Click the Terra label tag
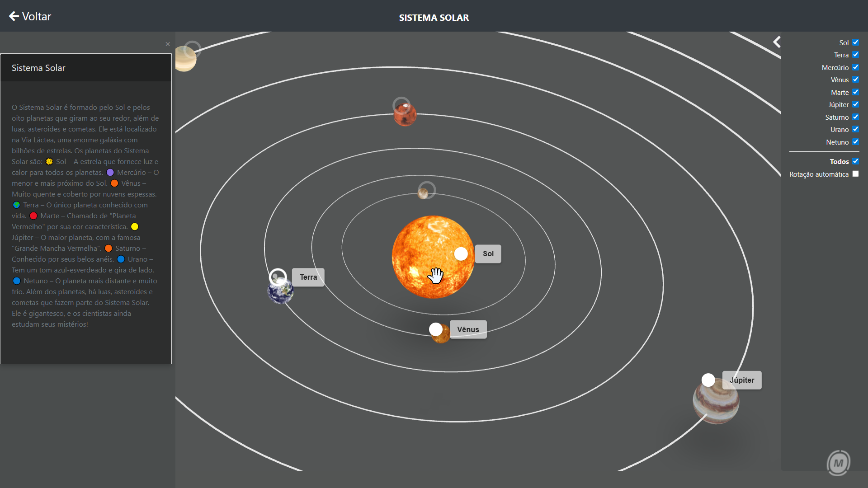The width and height of the screenshot is (868, 488). click(x=308, y=277)
